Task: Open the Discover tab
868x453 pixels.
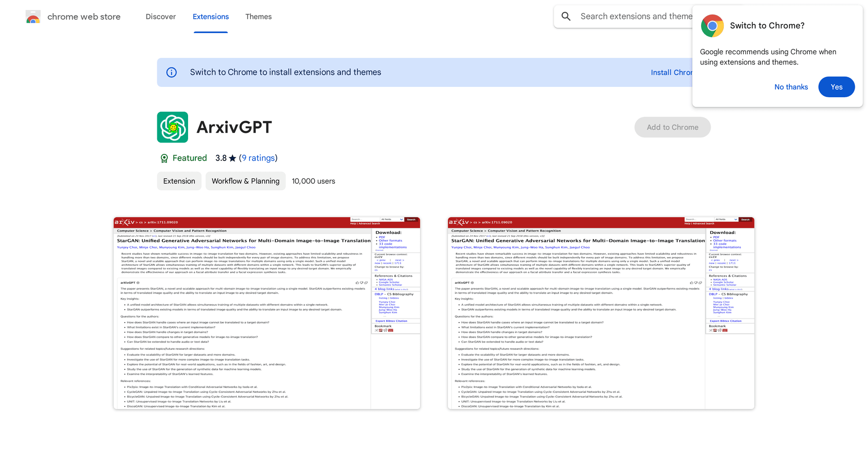Action: click(160, 17)
